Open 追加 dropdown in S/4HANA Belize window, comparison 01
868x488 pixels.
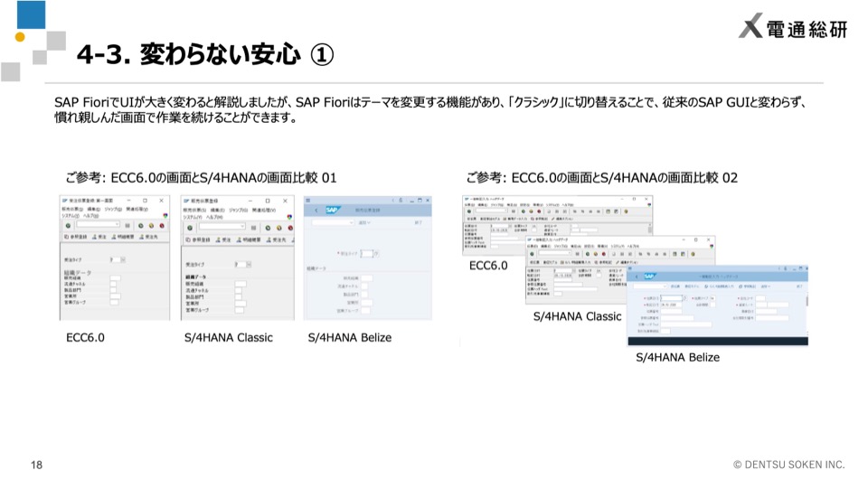tap(364, 222)
